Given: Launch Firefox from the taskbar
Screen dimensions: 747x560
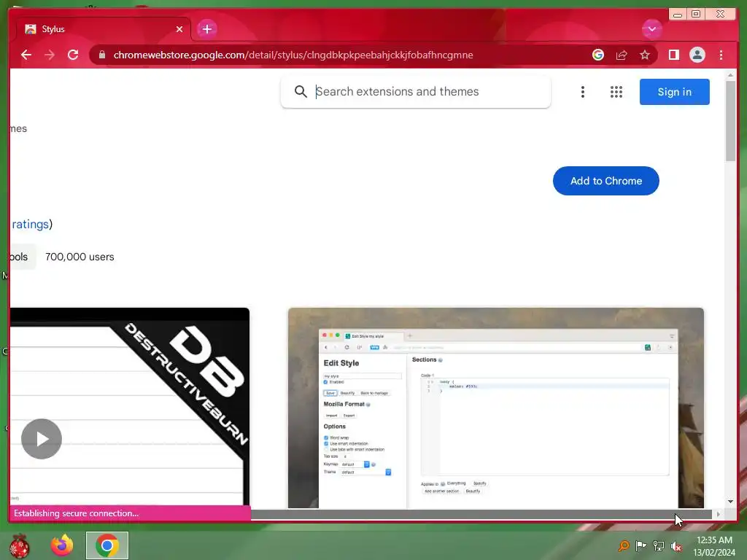Looking at the screenshot, I should [x=63, y=545].
